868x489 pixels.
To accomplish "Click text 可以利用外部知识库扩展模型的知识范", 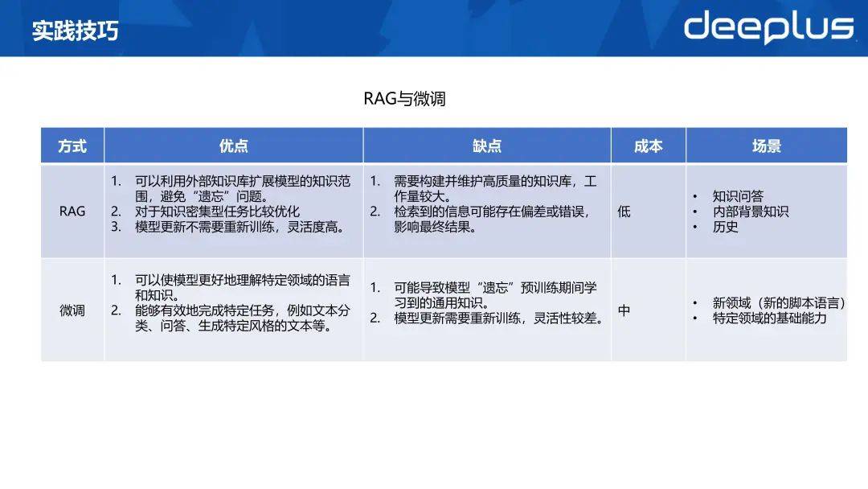I will (243, 181).
